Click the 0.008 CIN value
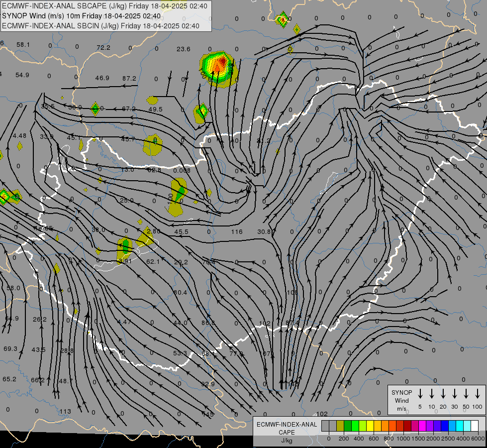The width and height of the screenshot is (487, 448). click(x=182, y=170)
